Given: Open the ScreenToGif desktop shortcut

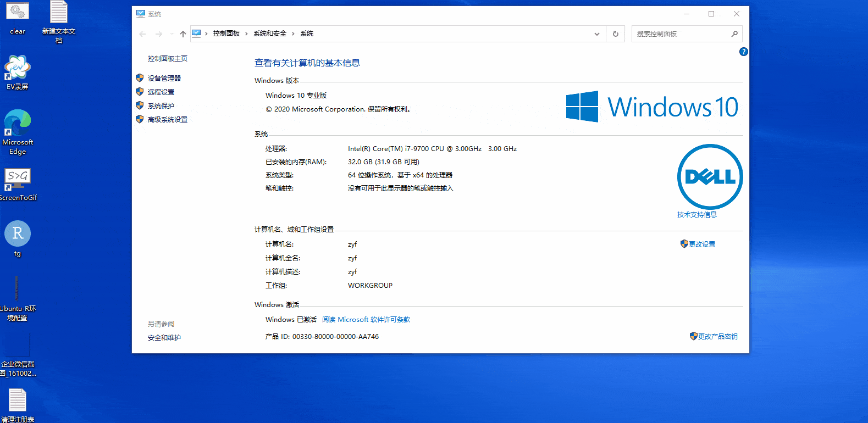Looking at the screenshot, I should (18, 185).
